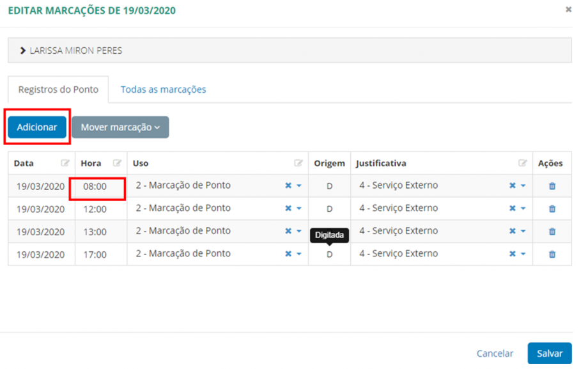Viewport: 588px width, 369px height.
Task: Clear Uso selection in the 12:00 row
Action: (x=288, y=208)
